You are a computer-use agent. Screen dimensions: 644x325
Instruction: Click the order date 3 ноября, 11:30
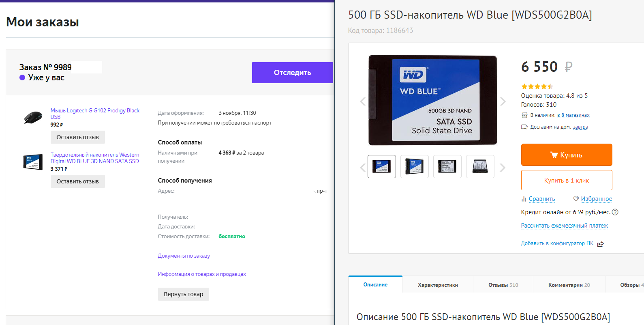[237, 113]
